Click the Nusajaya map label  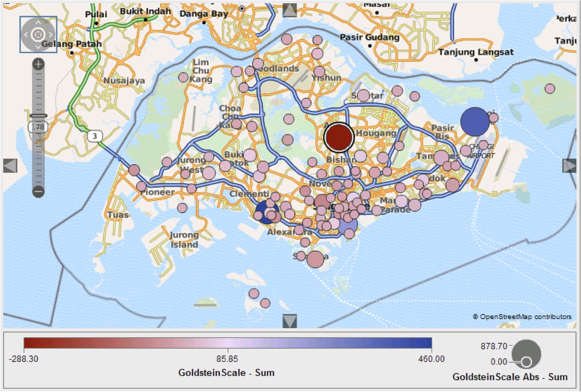(124, 81)
